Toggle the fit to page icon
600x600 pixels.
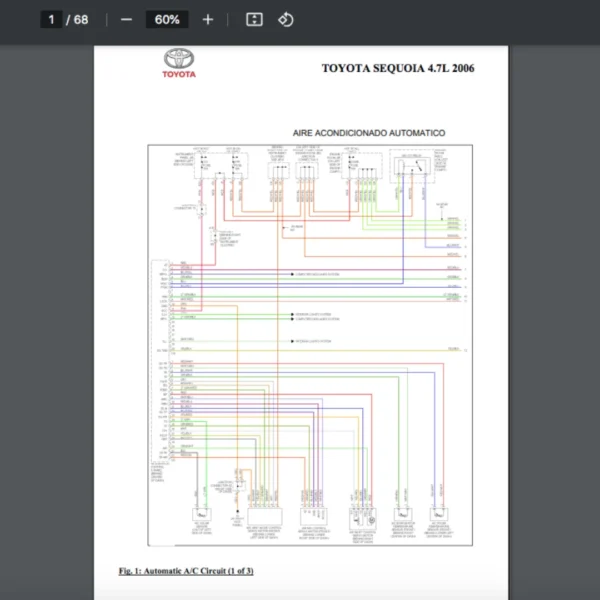tap(254, 20)
